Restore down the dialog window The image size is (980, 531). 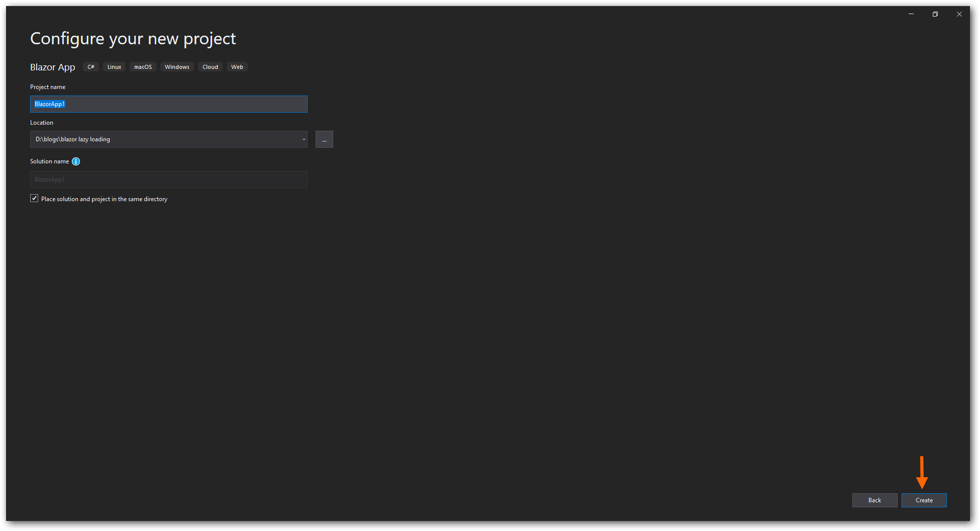(935, 14)
